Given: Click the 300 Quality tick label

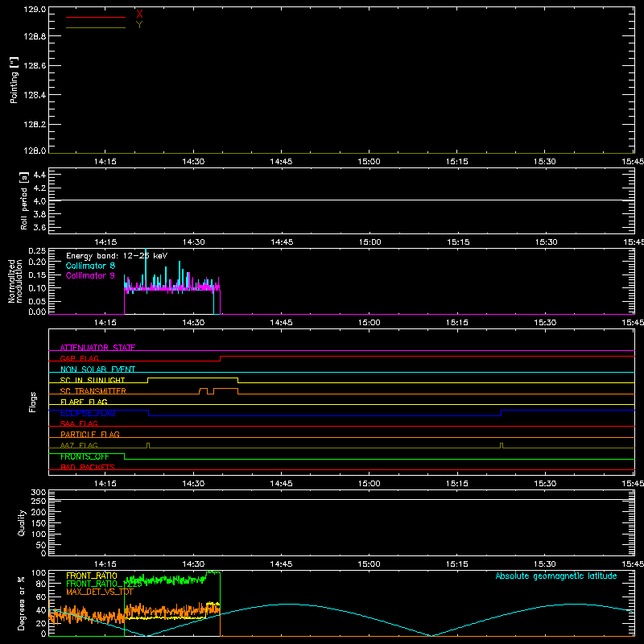Looking at the screenshot, I should point(39,493).
